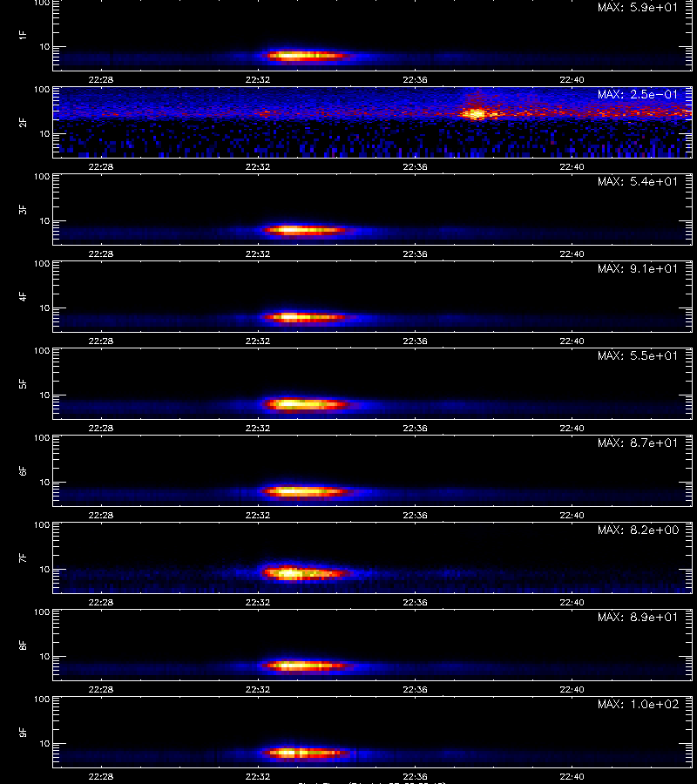Click the MAX: 1.0e+02 label in panel 9F
697x784 pixels.
click(638, 704)
